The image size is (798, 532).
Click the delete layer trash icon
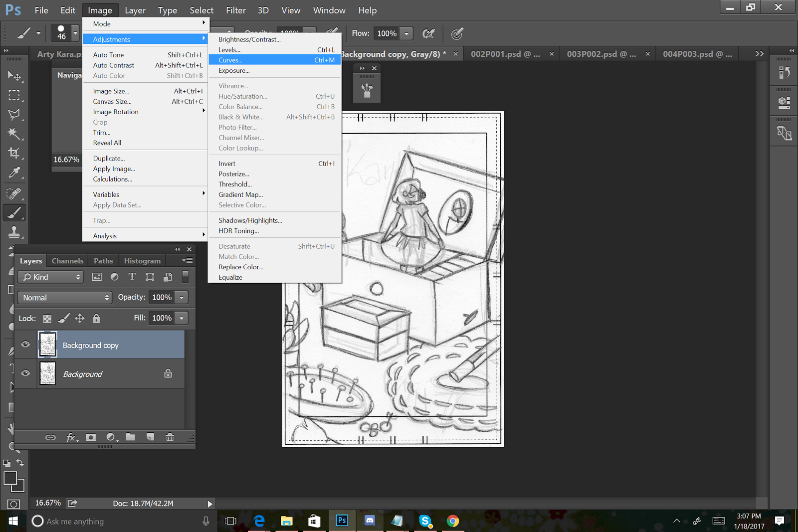[170, 437]
